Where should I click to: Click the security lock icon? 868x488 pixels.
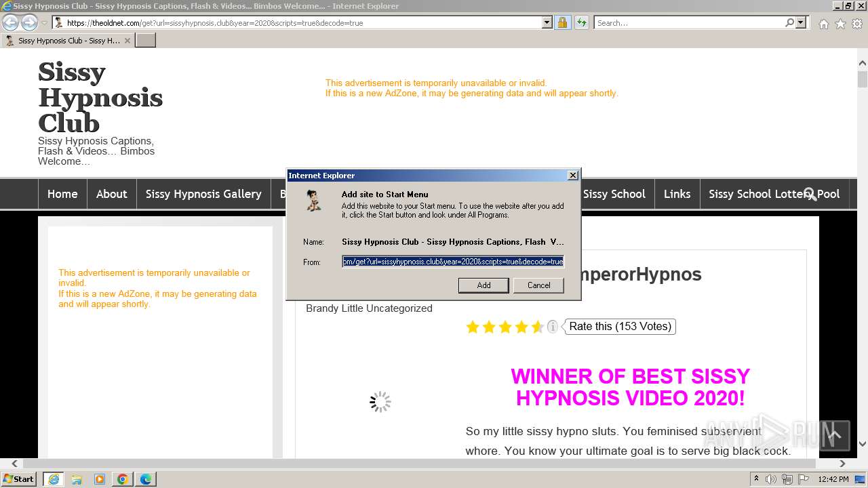(x=562, y=23)
